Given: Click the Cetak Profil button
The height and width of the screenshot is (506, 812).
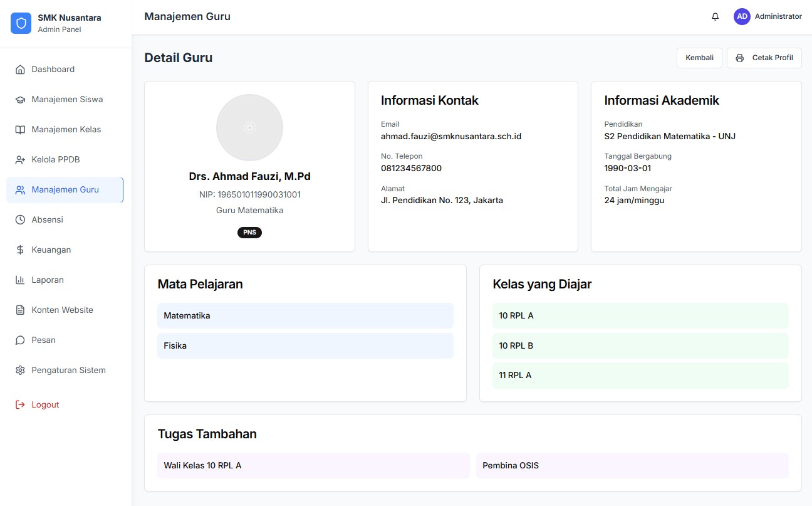Looking at the screenshot, I should [x=764, y=58].
